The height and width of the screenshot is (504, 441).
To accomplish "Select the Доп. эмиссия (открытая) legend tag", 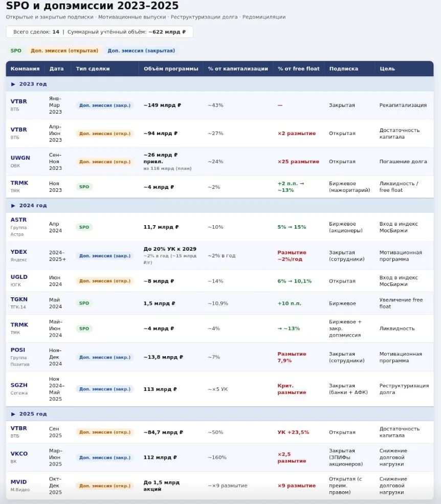I will click(64, 51).
